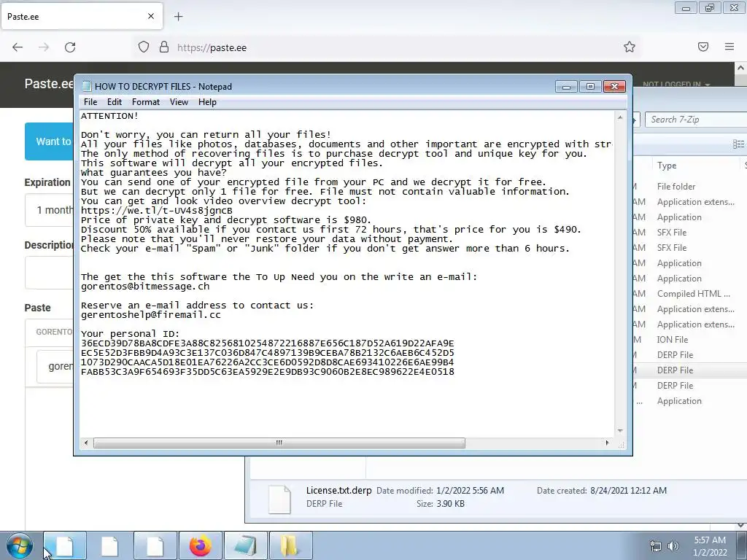
Task: Bookmark this page with the star icon
Action: [x=630, y=47]
